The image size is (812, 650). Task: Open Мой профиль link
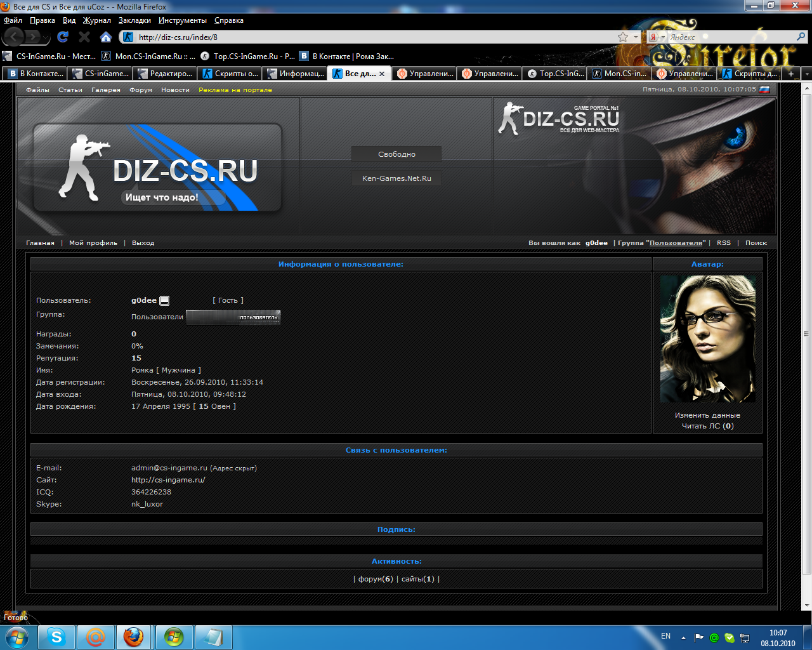point(93,243)
